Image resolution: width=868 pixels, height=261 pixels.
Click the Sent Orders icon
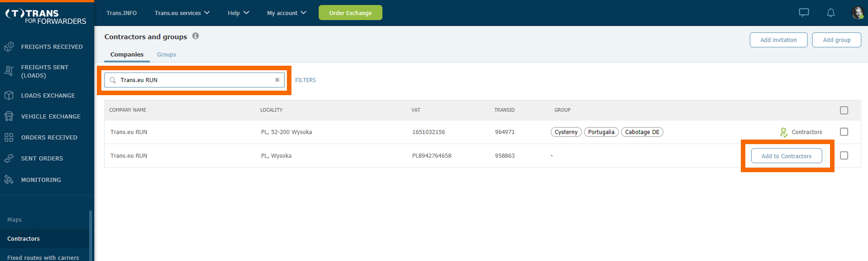[9, 158]
